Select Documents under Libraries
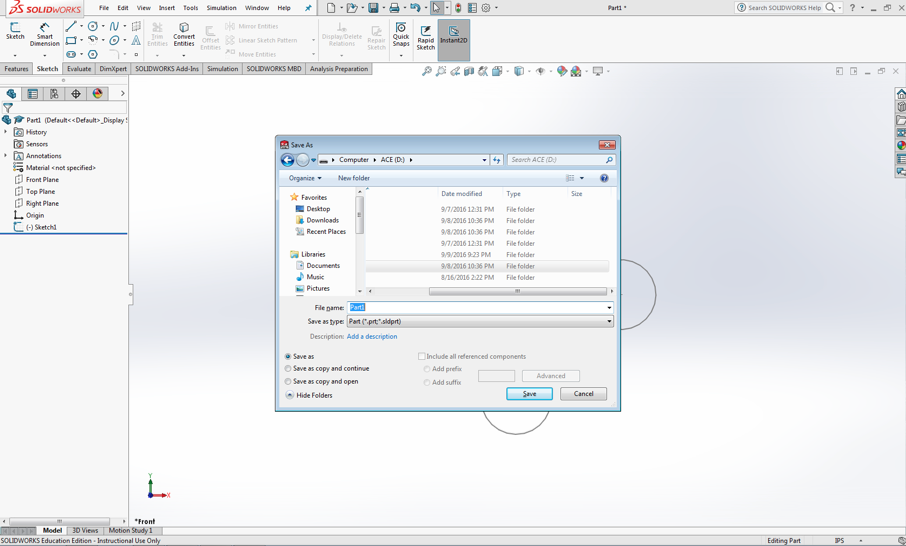This screenshot has width=906, height=546. coord(318,266)
